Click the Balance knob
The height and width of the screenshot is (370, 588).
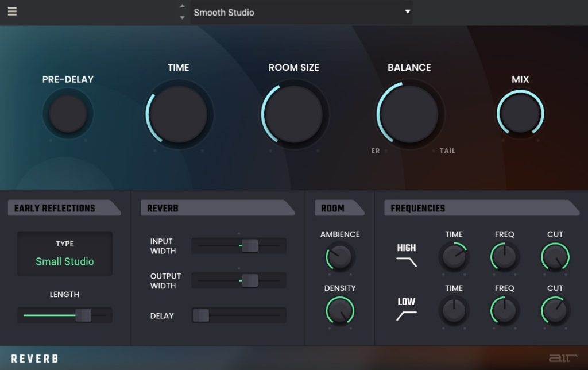coord(409,114)
